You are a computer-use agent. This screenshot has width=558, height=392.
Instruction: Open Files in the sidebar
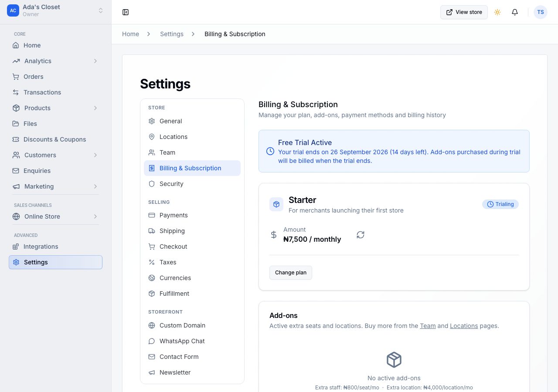(x=55, y=124)
